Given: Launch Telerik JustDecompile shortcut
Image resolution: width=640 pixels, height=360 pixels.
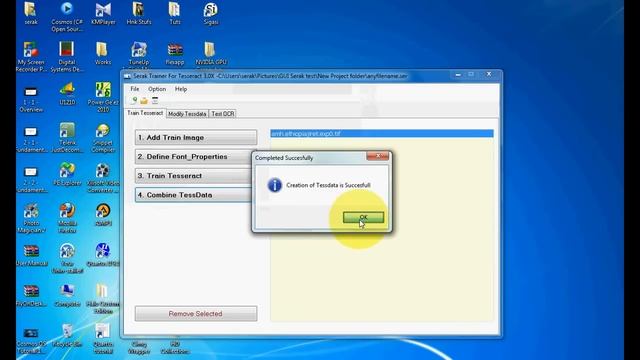Looking at the screenshot, I should click(x=67, y=137).
